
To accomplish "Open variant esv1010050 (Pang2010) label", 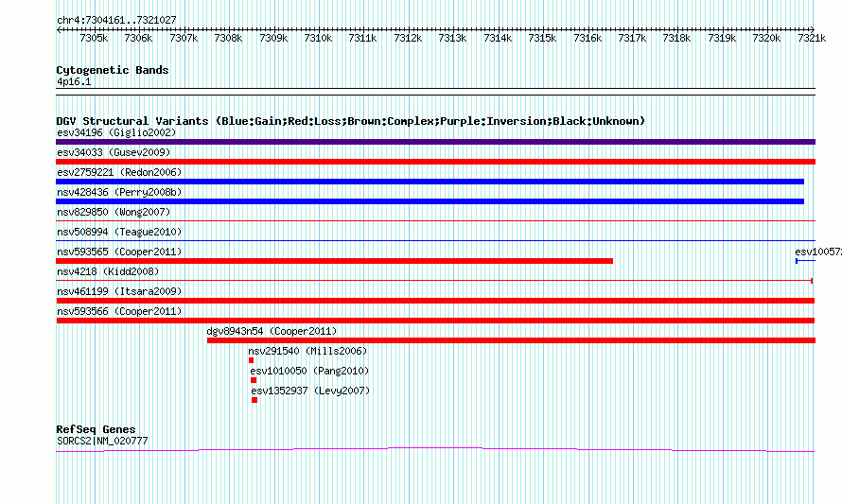I will (x=310, y=371).
